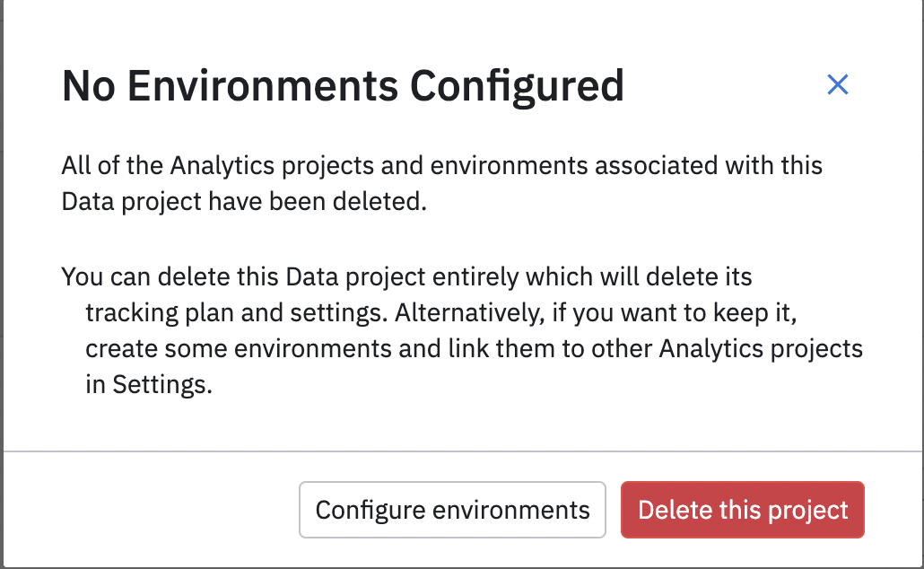Click the horizontal divider above the buttons
The width and height of the screenshot is (924, 569).
[x=462, y=451]
